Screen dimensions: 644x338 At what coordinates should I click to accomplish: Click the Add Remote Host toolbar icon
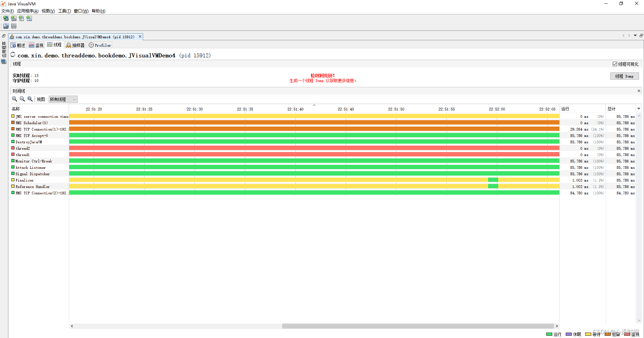pos(6,18)
